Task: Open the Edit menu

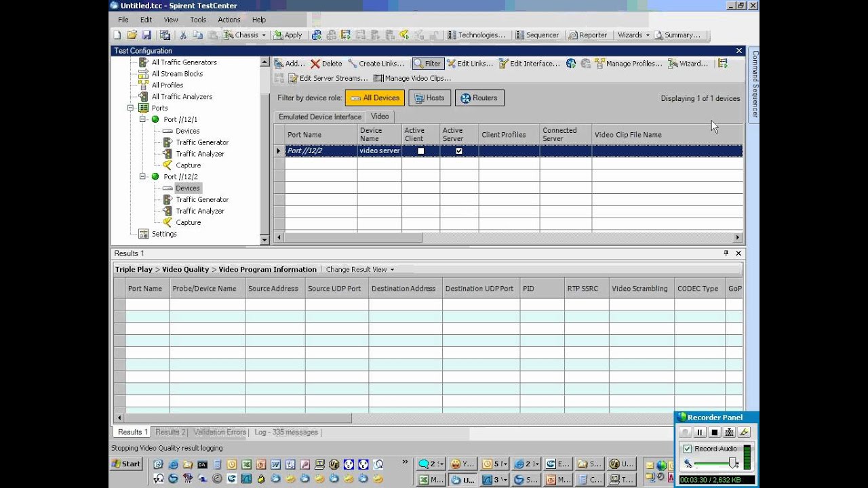Action: 146,20
